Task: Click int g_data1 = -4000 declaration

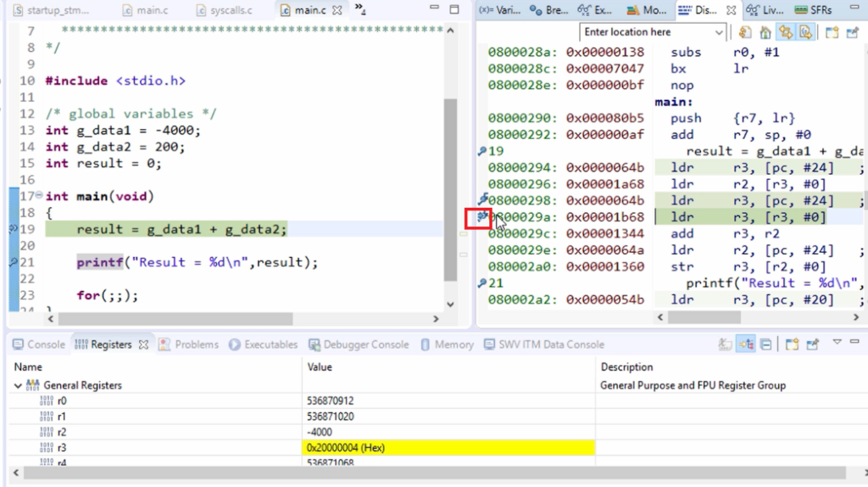Action: tap(123, 130)
